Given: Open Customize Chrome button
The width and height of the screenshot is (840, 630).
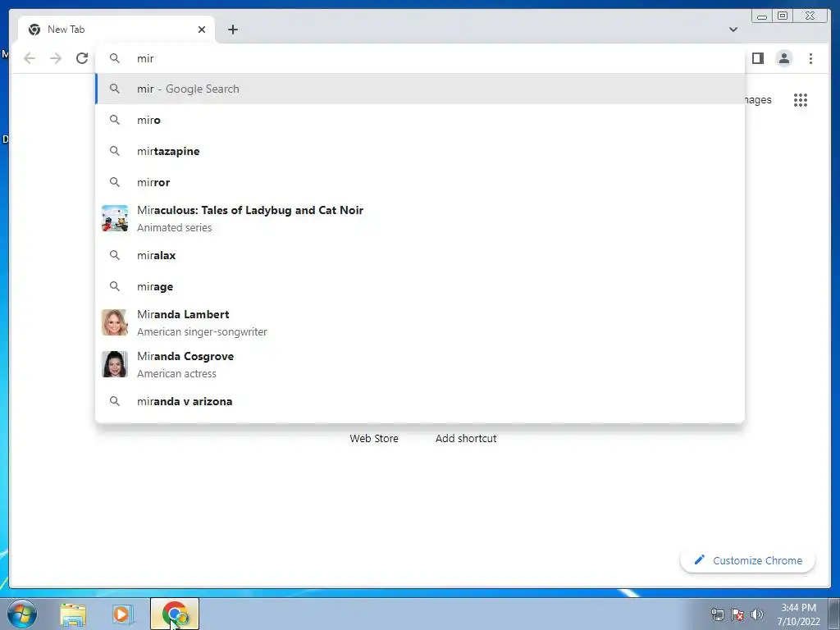Looking at the screenshot, I should click(x=747, y=560).
